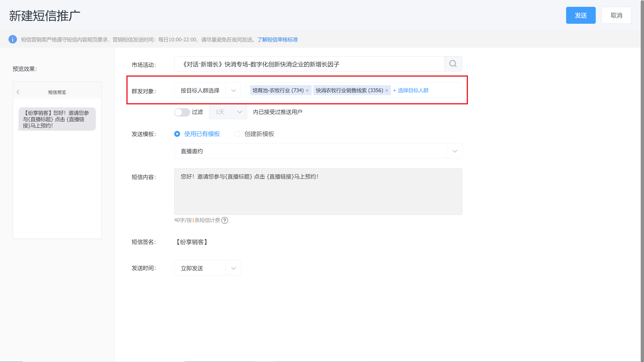This screenshot has width=644, height=362.
Task: Click the 预览效果 label
Action: pyautogui.click(x=25, y=69)
